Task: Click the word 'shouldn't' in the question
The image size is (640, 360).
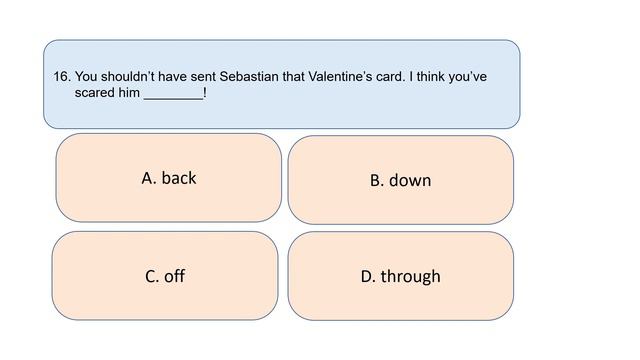Action: pos(128,76)
